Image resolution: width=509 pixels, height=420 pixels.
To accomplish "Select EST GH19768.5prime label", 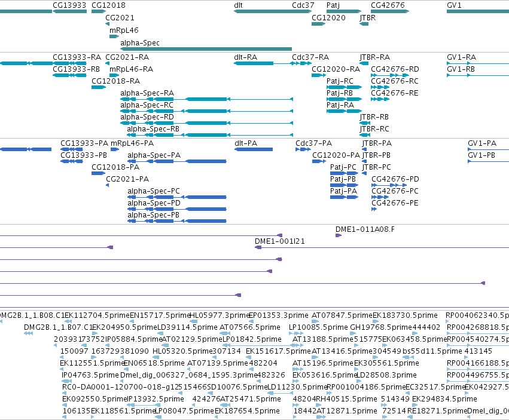I will (x=380, y=327).
